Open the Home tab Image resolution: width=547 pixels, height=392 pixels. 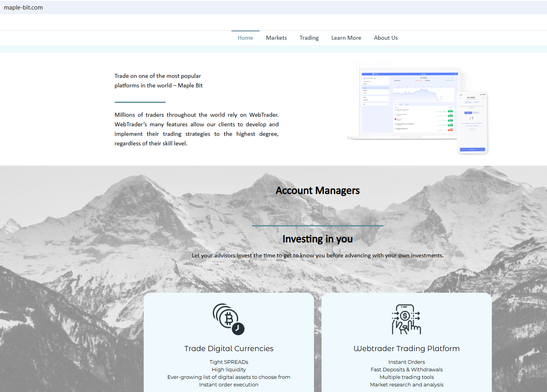click(x=245, y=38)
